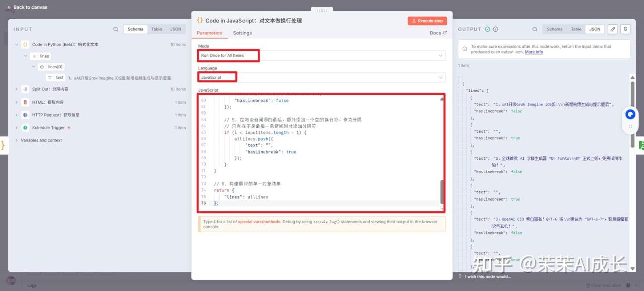This screenshot has height=291, width=644.
Task: Open the Mode dropdown
Action: coord(321,55)
